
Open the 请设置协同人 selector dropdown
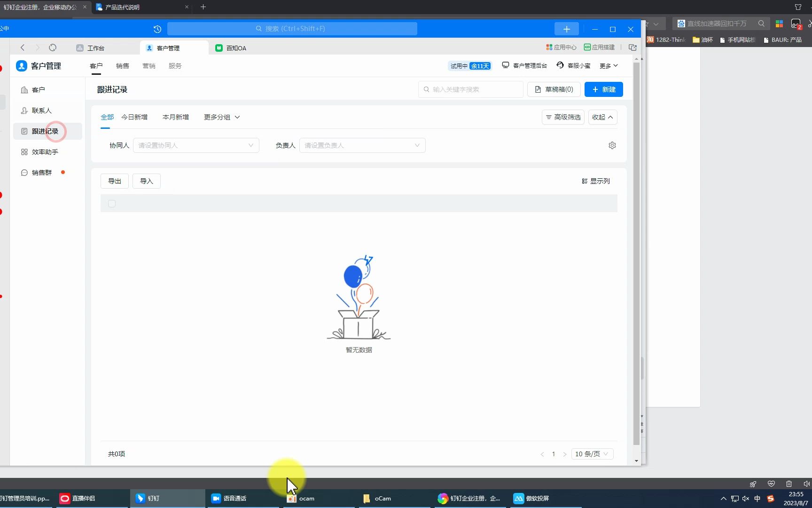(x=195, y=145)
